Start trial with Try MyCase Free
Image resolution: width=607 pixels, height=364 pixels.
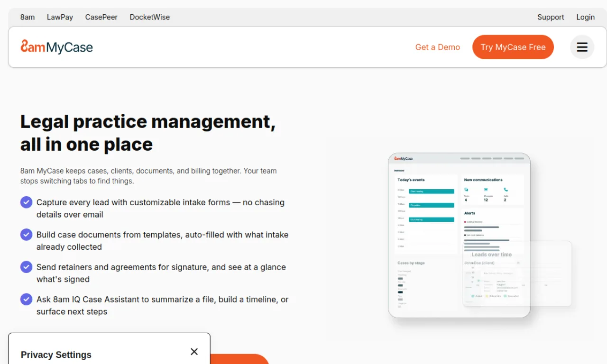click(x=513, y=47)
